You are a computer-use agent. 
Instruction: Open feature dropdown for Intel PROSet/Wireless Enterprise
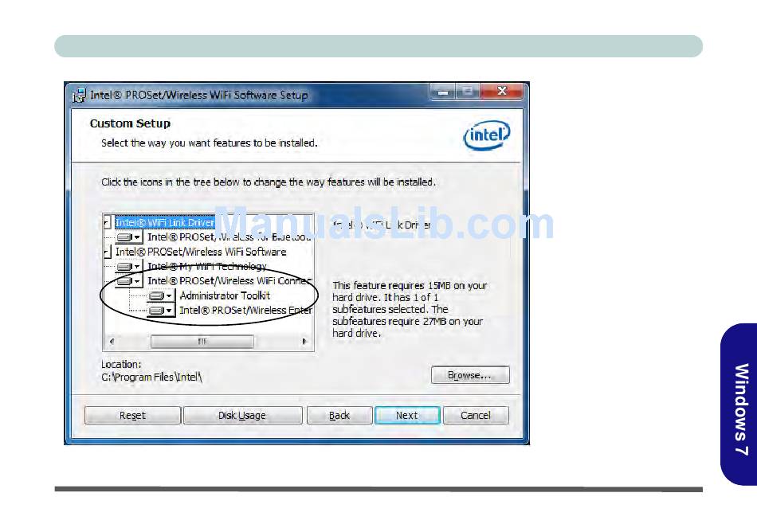point(161,310)
